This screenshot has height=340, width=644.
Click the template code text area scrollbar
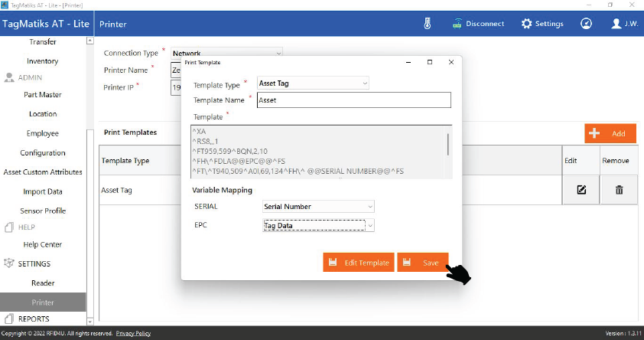click(x=447, y=145)
